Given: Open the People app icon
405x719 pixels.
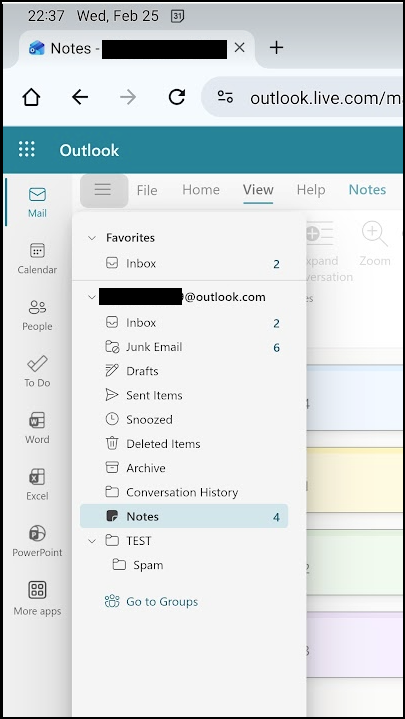Looking at the screenshot, I should click(x=37, y=315).
